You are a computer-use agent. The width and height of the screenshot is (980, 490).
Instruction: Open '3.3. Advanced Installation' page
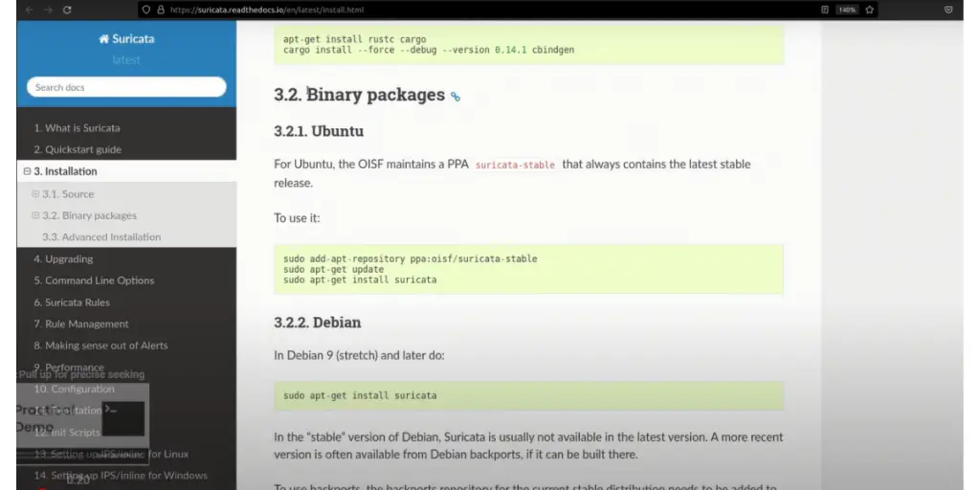(x=101, y=237)
